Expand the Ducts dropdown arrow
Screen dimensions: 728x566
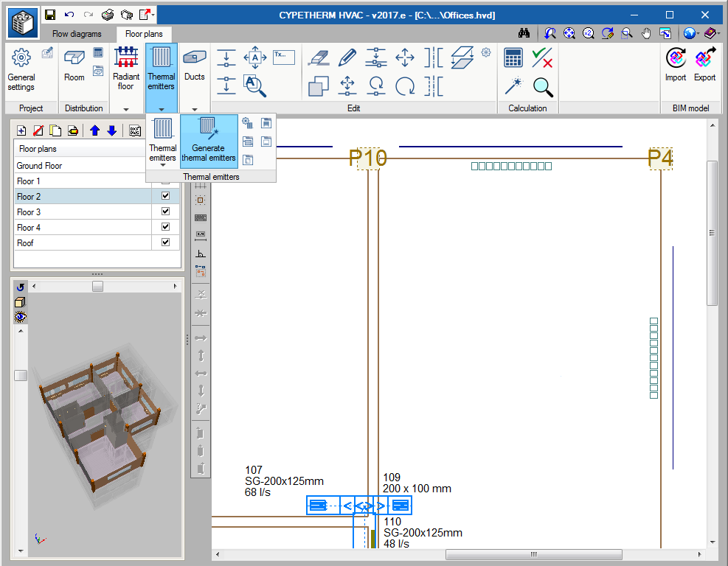(x=195, y=109)
